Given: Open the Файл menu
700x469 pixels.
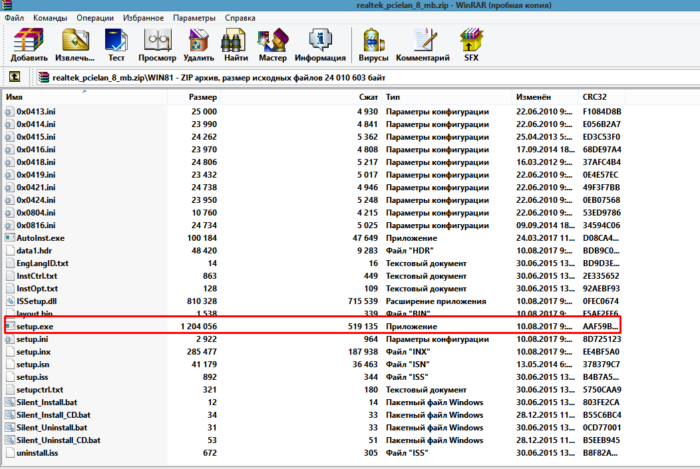Looking at the screenshot, I should coord(14,18).
